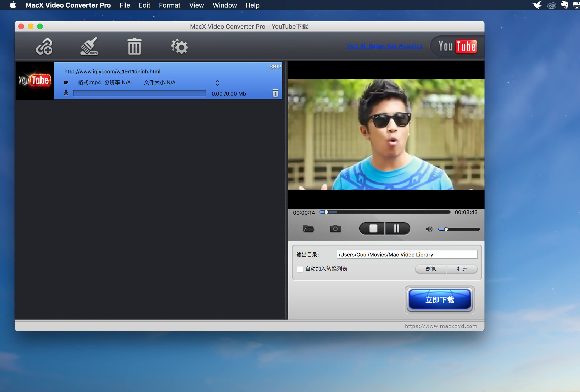
Task: Click the toolbar trash delete icon
Action: (134, 46)
